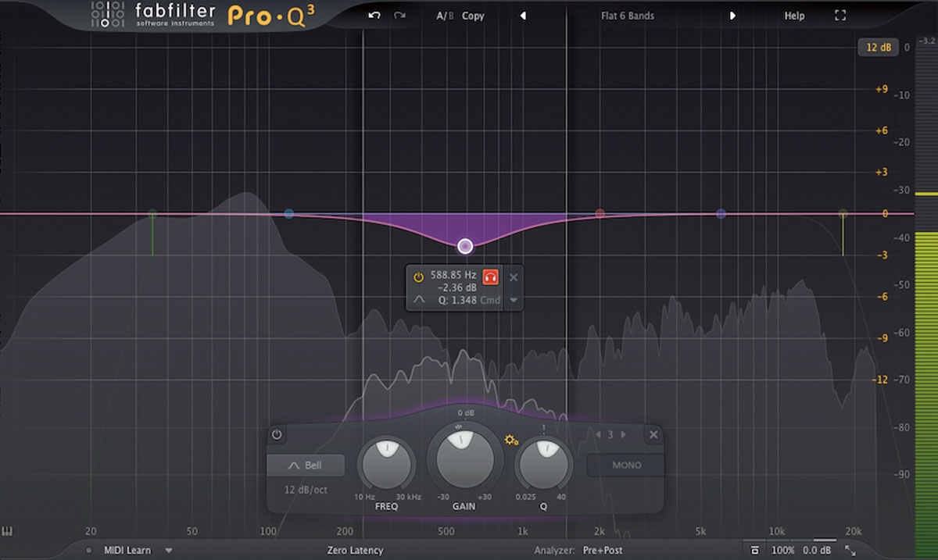Open the piano keyboard display icon
This screenshot has width=938, height=560.
(x=8, y=531)
